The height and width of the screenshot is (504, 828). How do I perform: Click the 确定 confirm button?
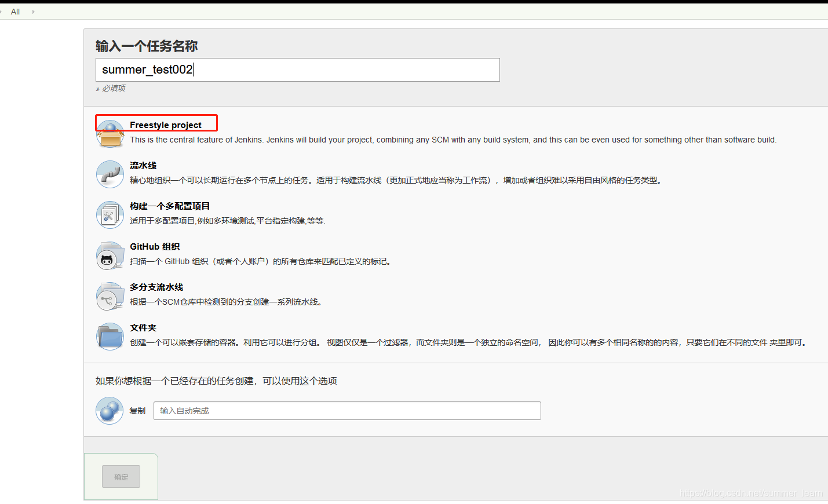click(121, 476)
